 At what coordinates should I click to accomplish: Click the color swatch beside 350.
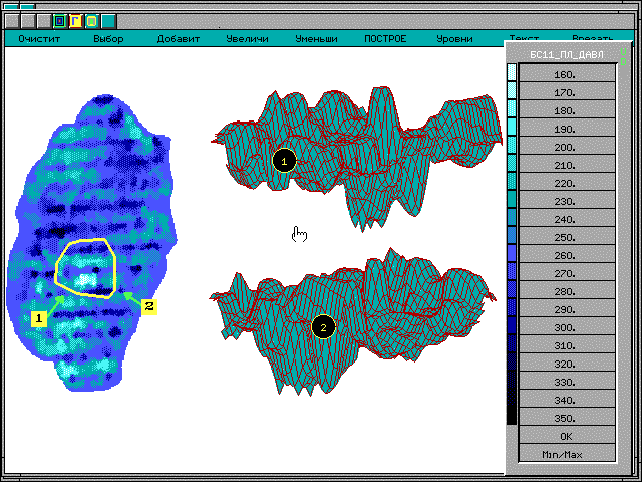(x=512, y=417)
